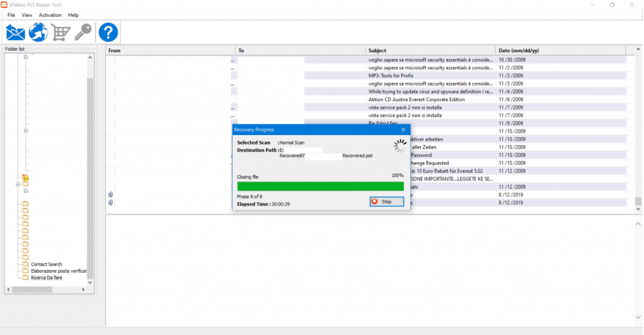Click Folder list horizontal scrollbar left arrow
644x335 pixels.
pyautogui.click(x=8, y=289)
